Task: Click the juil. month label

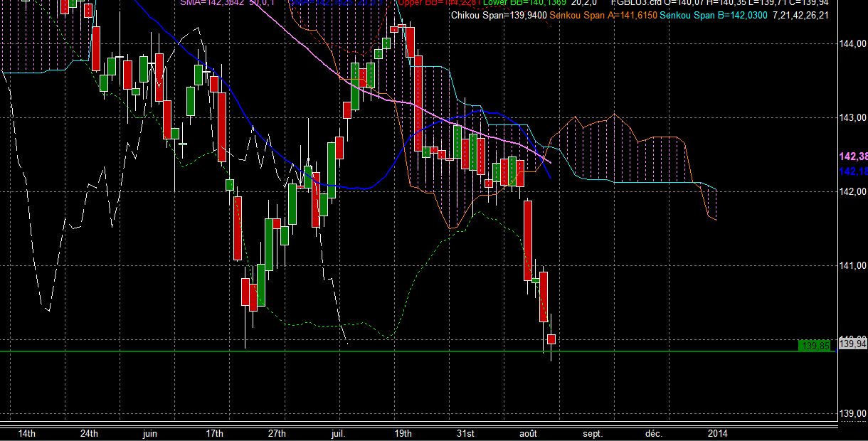Action: 339,433
